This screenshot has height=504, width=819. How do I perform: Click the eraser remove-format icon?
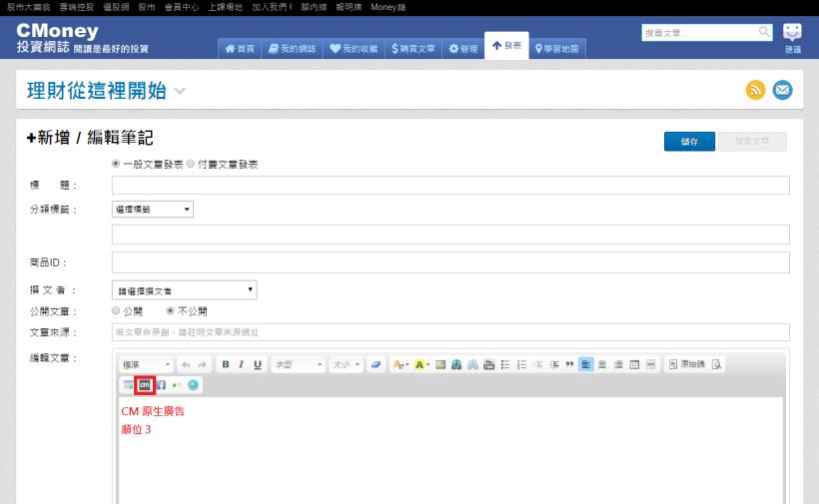coord(376,364)
